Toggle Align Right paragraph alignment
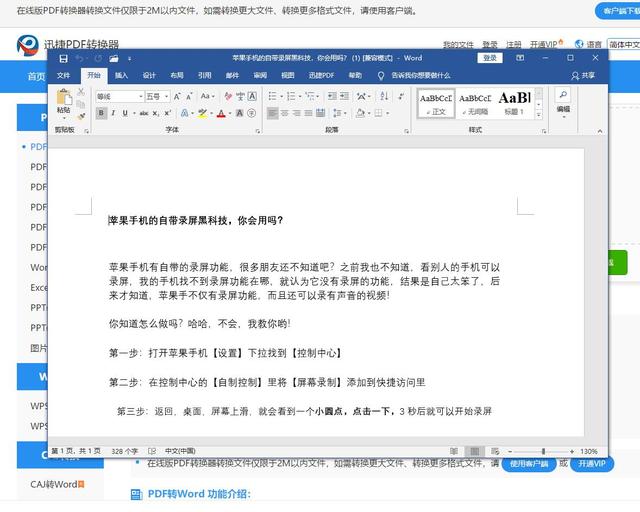 pyautogui.click(x=296, y=113)
